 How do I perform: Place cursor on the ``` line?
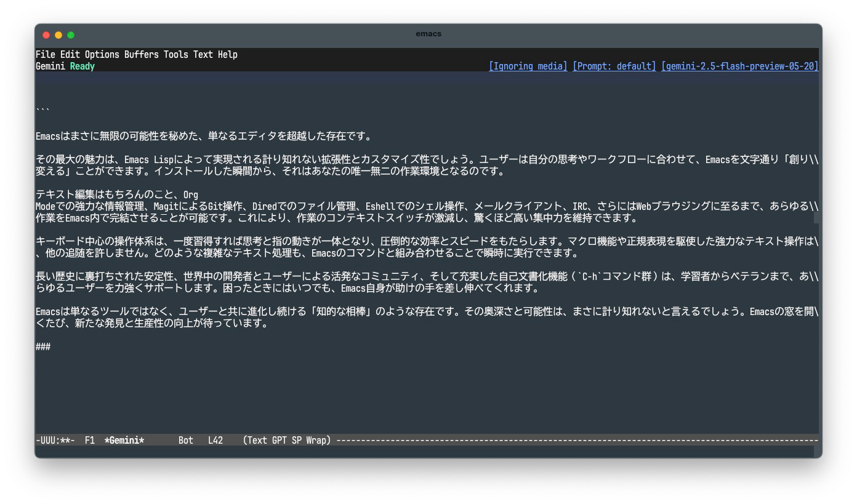point(43,111)
